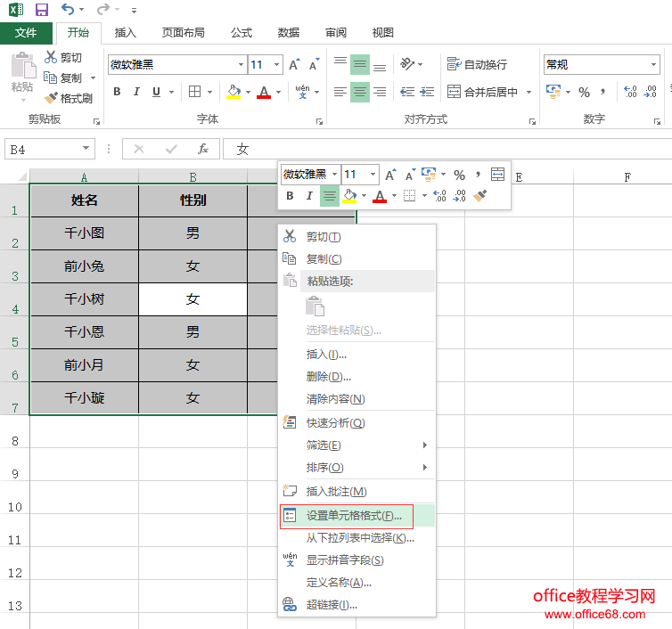Toggle Italic in the floating mini toolbar
This screenshot has width=672, height=629.
309,196
